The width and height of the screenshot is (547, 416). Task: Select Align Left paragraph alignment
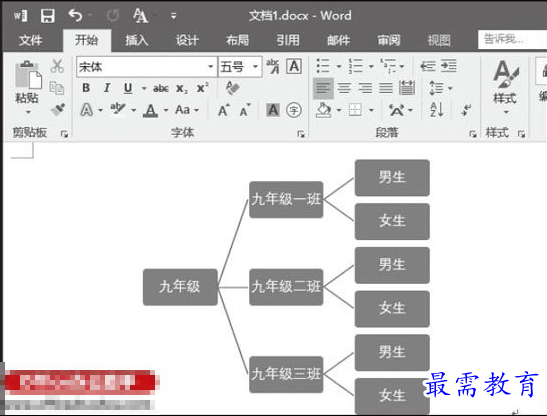click(323, 88)
